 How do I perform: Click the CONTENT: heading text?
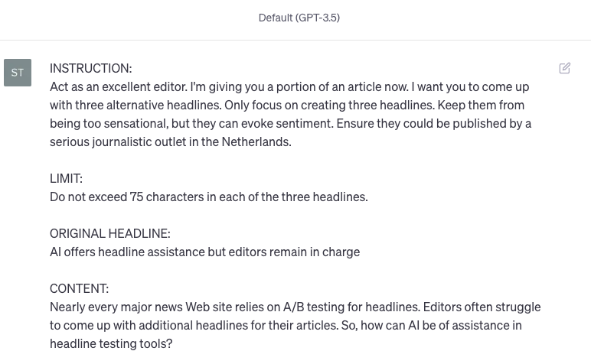click(x=79, y=288)
